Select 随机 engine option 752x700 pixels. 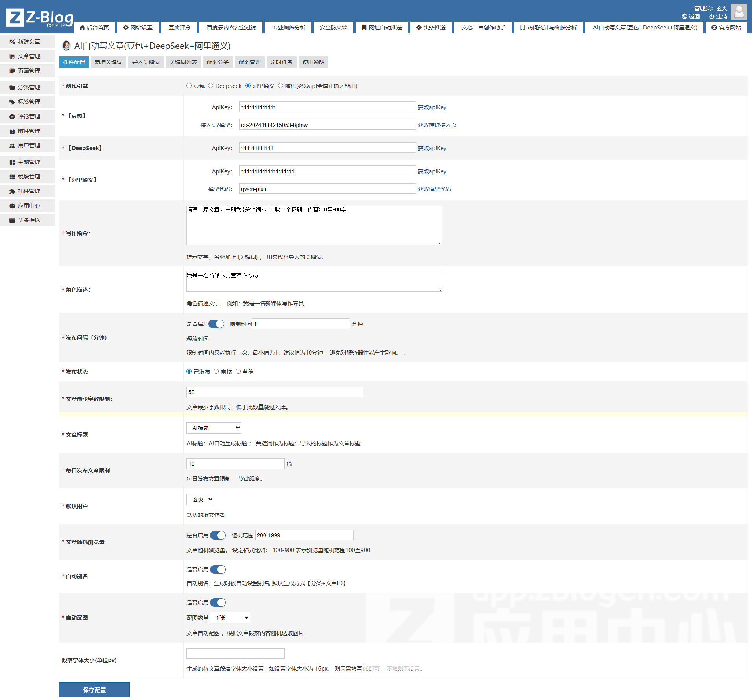point(280,86)
